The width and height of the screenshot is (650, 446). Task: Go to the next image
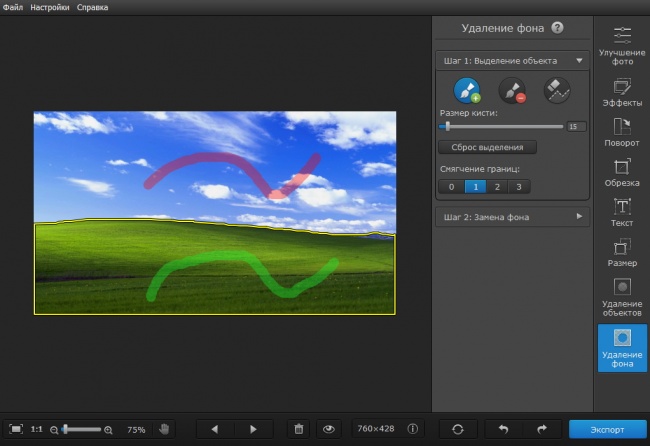pyautogui.click(x=253, y=429)
